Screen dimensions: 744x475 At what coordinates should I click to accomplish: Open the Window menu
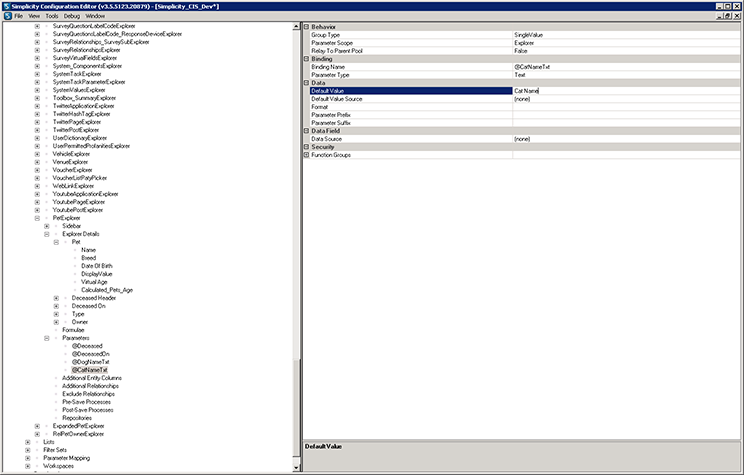(x=95, y=16)
